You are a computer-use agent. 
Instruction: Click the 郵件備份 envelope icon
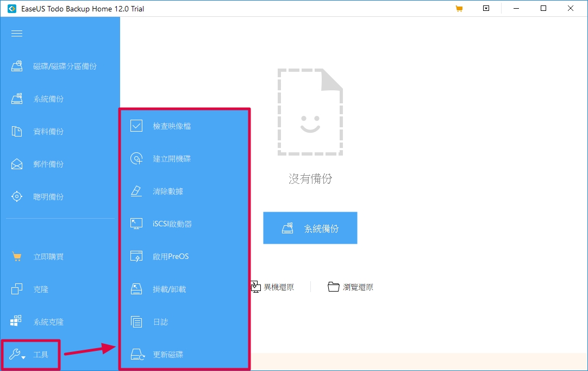tap(17, 164)
